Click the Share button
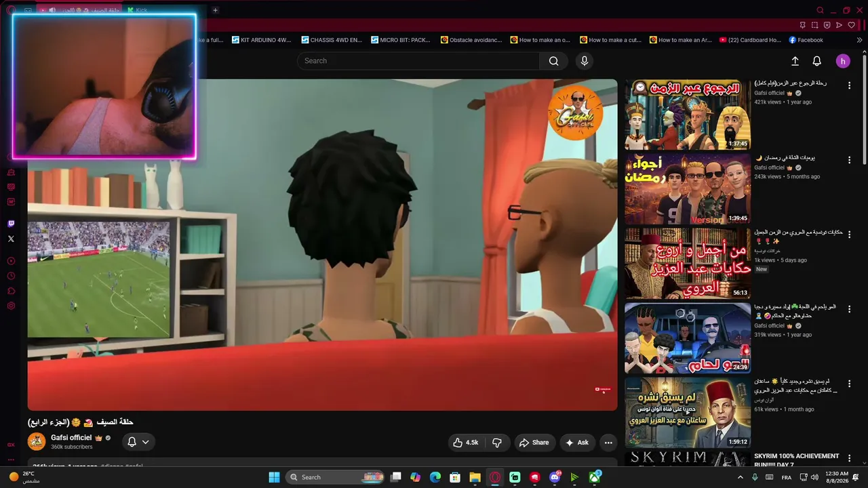This screenshot has height=488, width=868. pos(534,443)
